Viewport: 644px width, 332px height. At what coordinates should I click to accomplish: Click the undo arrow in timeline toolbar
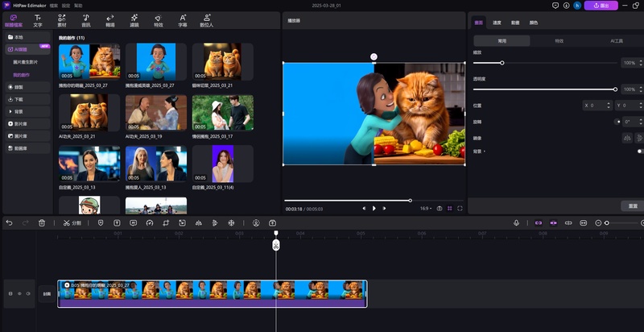coord(10,222)
